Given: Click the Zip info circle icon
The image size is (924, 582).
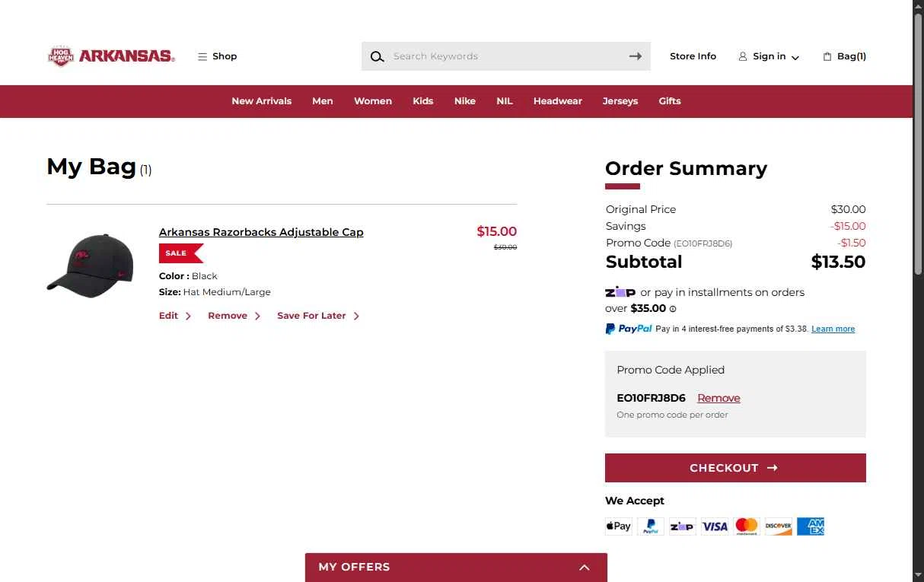Looking at the screenshot, I should click(673, 309).
